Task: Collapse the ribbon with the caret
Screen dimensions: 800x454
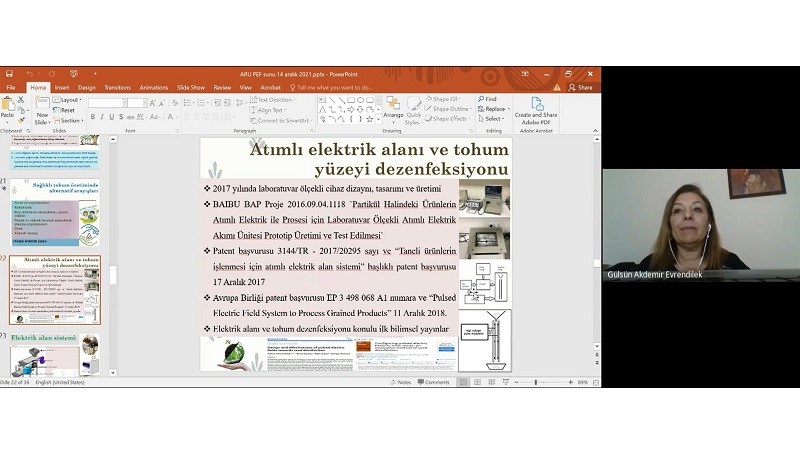Action: (x=595, y=131)
